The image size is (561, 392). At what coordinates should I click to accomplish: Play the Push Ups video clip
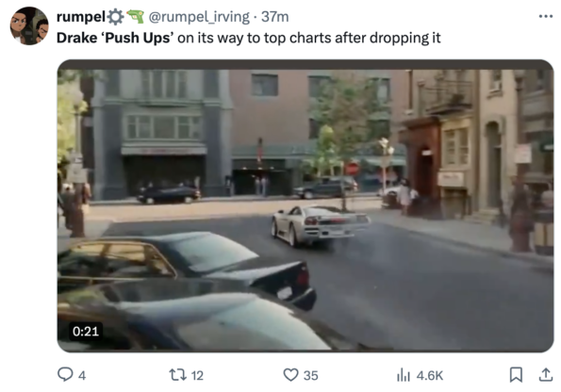(x=305, y=205)
